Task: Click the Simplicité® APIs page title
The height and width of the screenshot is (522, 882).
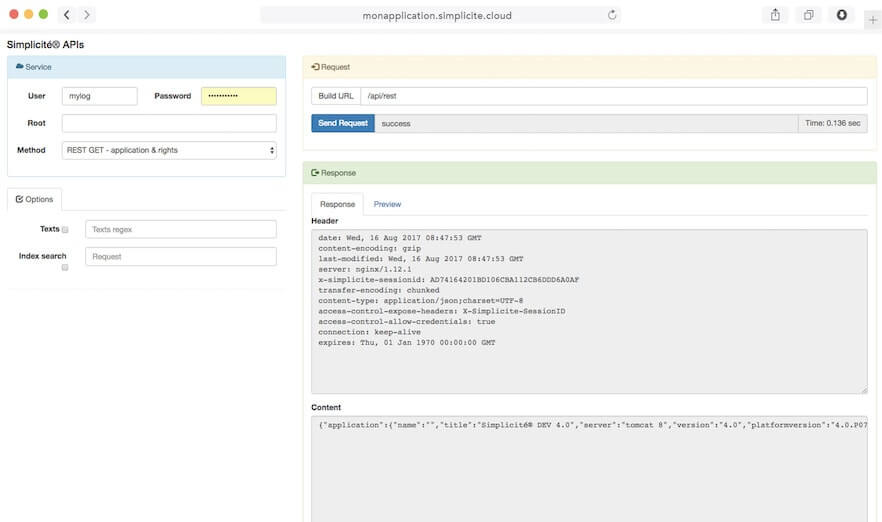Action: [45, 44]
